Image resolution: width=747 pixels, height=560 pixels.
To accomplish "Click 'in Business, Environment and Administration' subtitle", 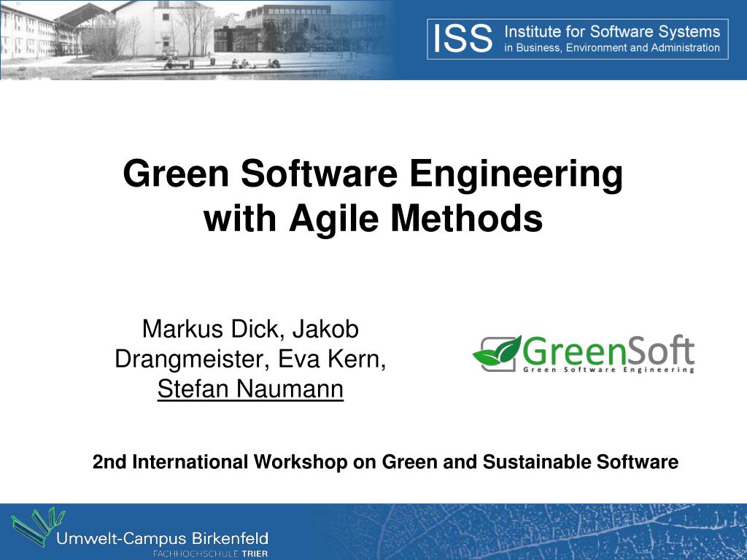I will pos(612,47).
